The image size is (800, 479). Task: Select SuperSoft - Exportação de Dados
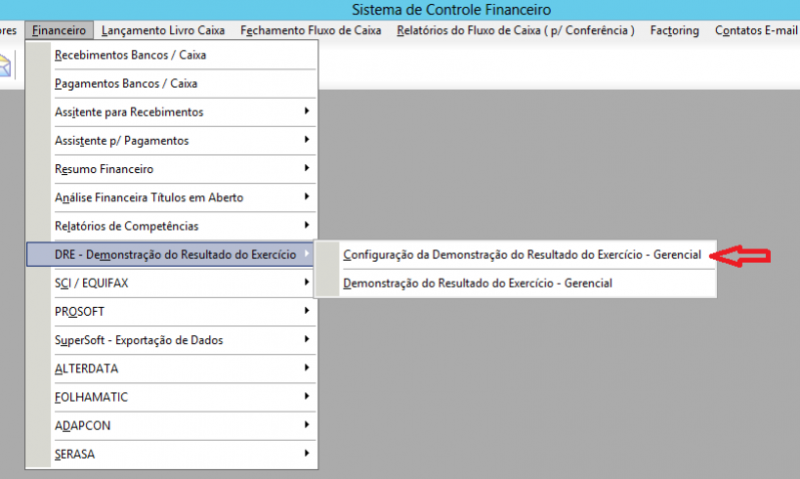(138, 340)
